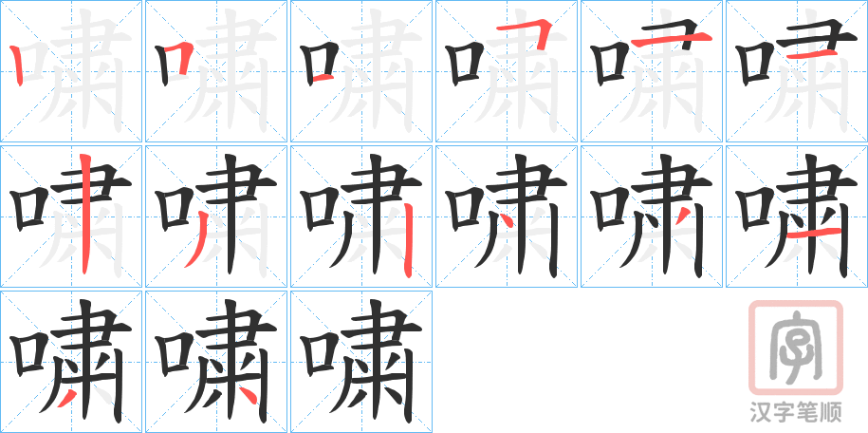Viewport: 868px width, 433px height.
Task: Select the fifth tile with red horizontal stroke
Action: coord(652,71)
